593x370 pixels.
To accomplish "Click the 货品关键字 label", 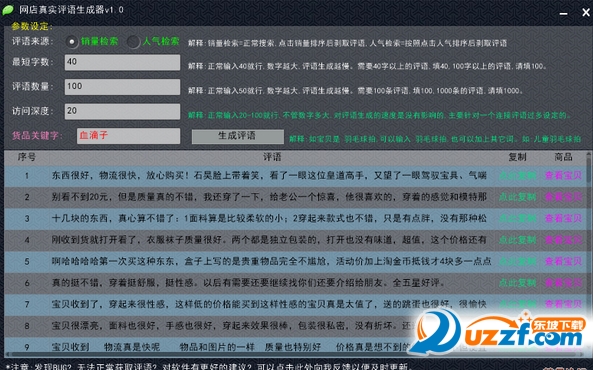I will (x=37, y=135).
